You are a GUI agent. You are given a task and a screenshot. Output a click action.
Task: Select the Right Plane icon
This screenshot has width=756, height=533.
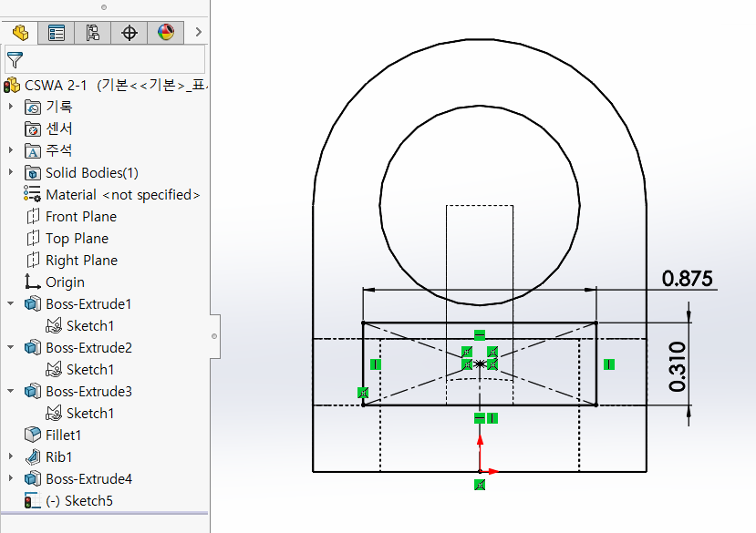tap(32, 261)
